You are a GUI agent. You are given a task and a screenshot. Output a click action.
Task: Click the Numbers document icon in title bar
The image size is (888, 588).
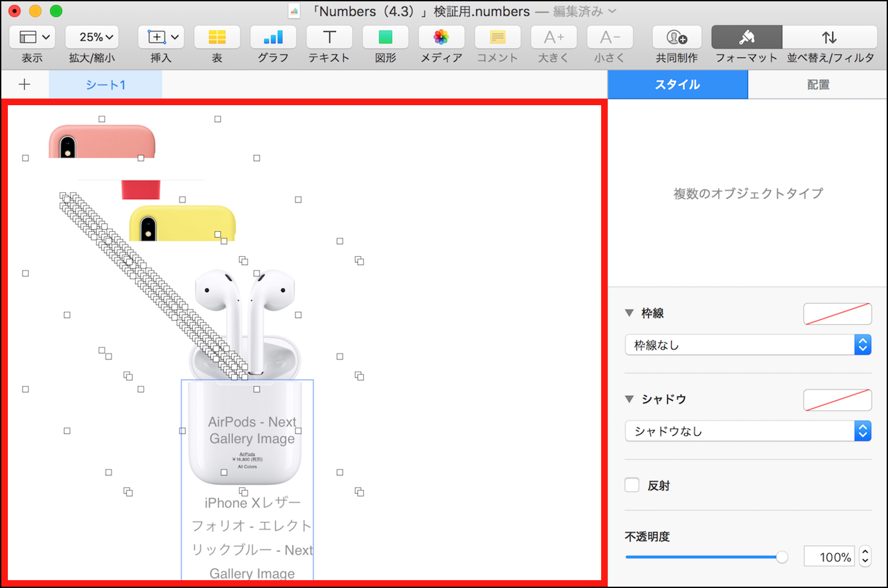(295, 11)
